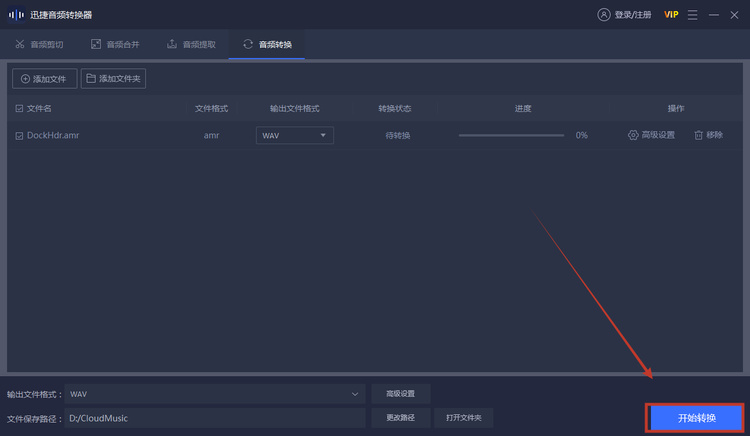
Task: Click the audio extract upload icon
Action: pyautogui.click(x=172, y=44)
